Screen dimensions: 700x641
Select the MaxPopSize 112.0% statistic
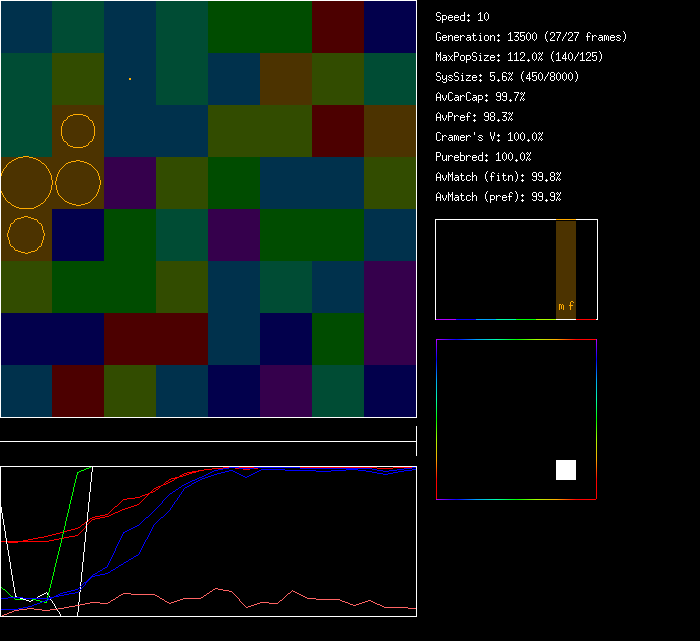[519, 57]
